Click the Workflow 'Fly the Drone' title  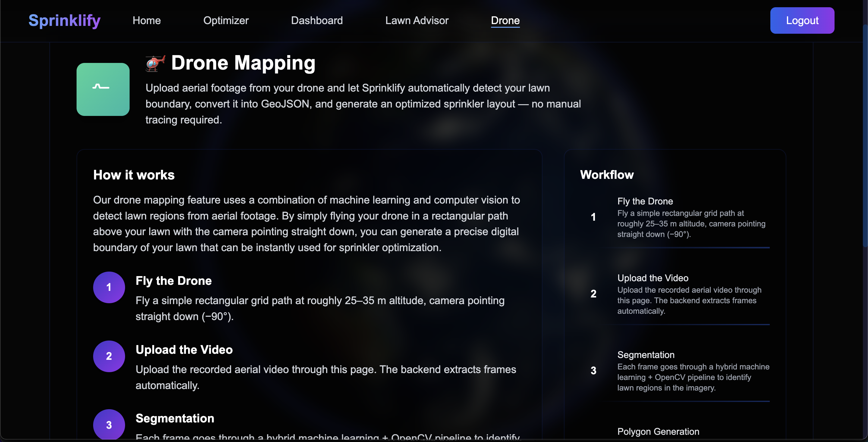[x=645, y=201]
